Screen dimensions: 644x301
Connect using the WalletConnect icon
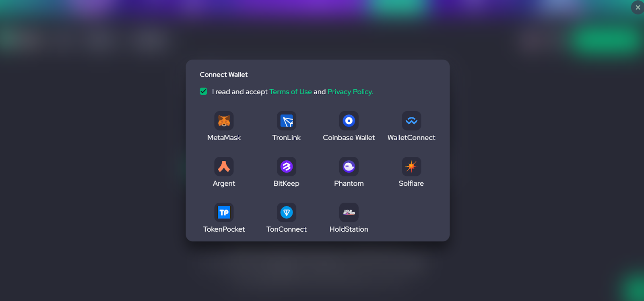411,121
